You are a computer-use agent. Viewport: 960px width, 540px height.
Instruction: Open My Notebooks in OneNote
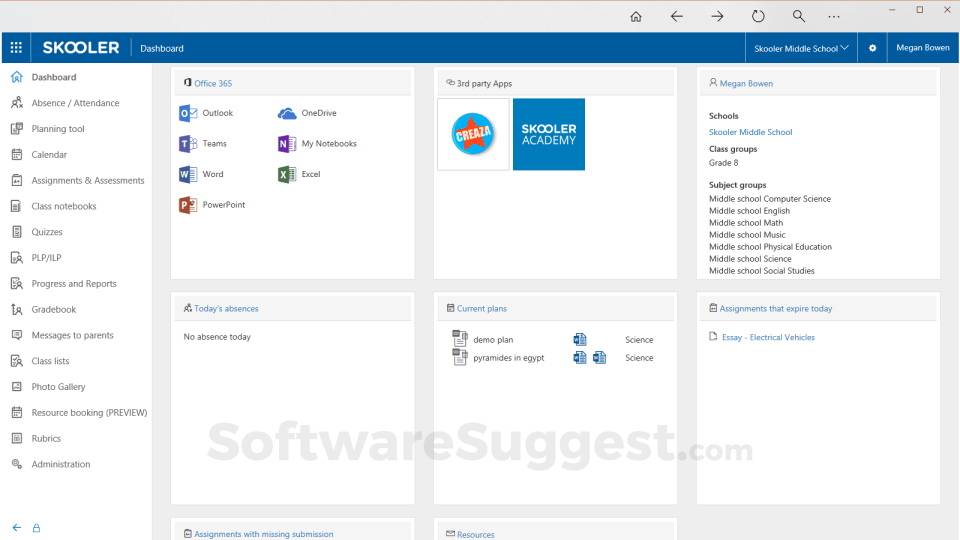tap(317, 144)
